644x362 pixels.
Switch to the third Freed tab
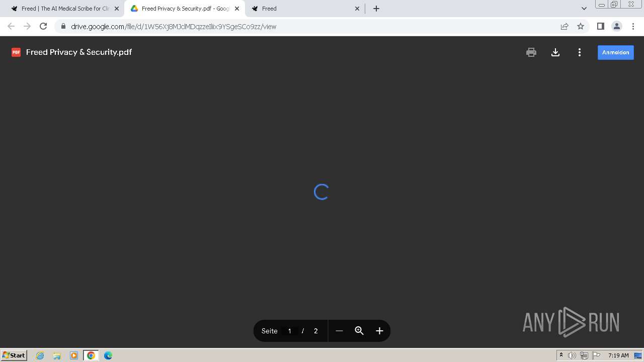coord(306,9)
